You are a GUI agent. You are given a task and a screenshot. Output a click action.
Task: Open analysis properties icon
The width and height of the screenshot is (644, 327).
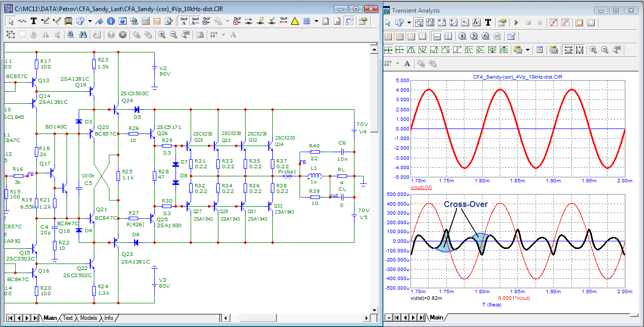[x=502, y=23]
